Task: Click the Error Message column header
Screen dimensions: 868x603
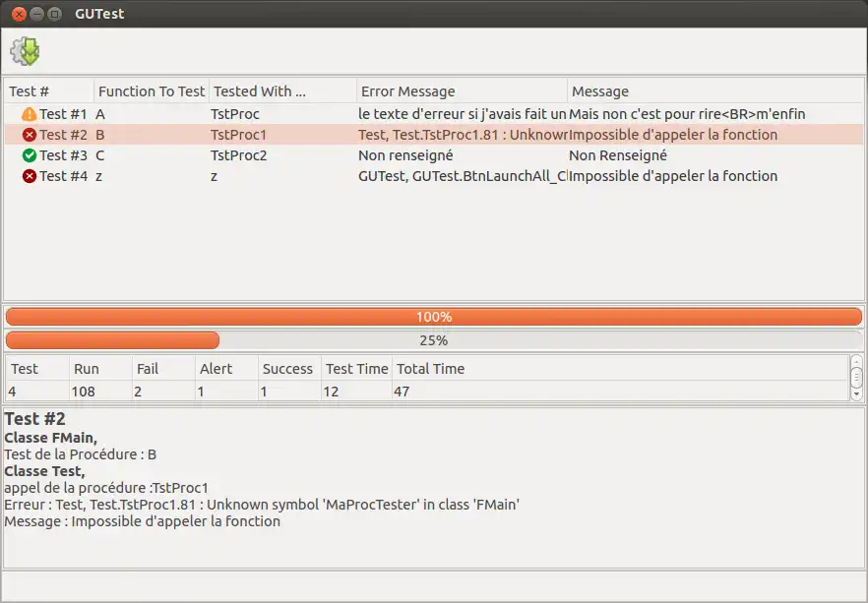Action: (462, 91)
